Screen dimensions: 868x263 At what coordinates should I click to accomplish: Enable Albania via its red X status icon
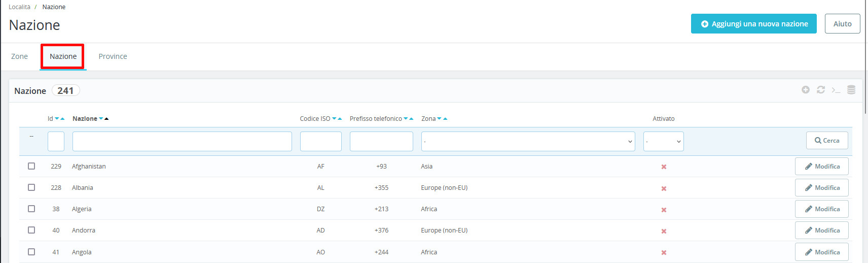pyautogui.click(x=664, y=188)
